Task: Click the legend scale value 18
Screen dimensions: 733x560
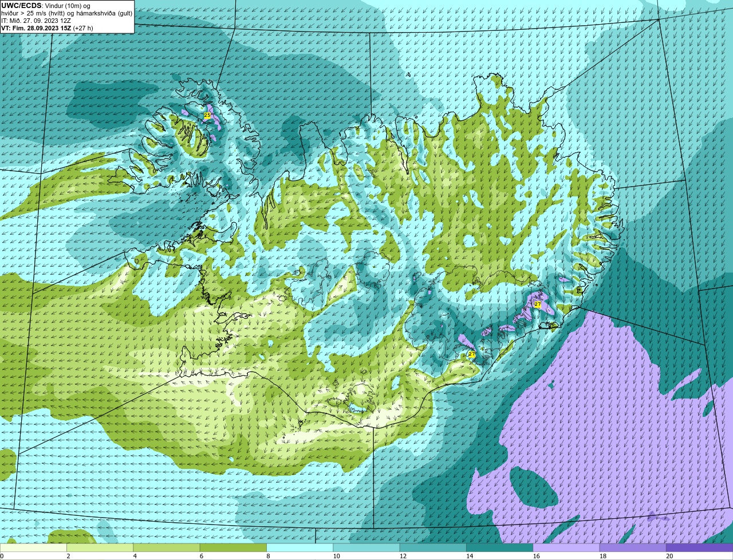Action: (603, 556)
